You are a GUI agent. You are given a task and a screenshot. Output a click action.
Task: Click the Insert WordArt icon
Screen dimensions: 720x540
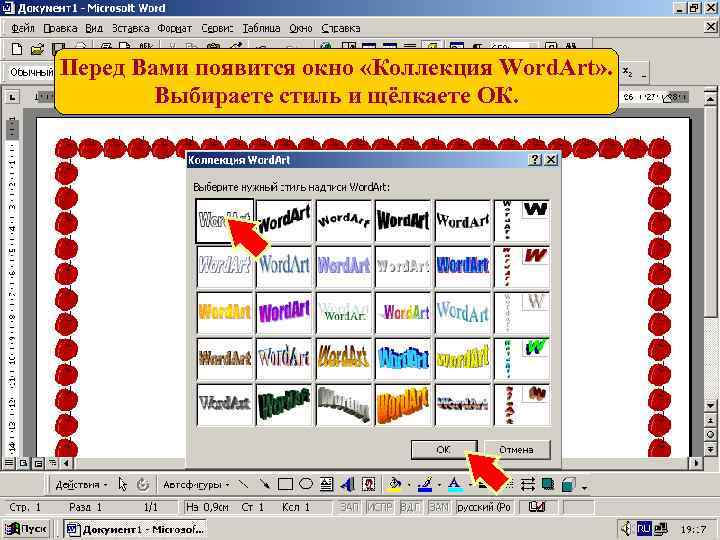[348, 484]
